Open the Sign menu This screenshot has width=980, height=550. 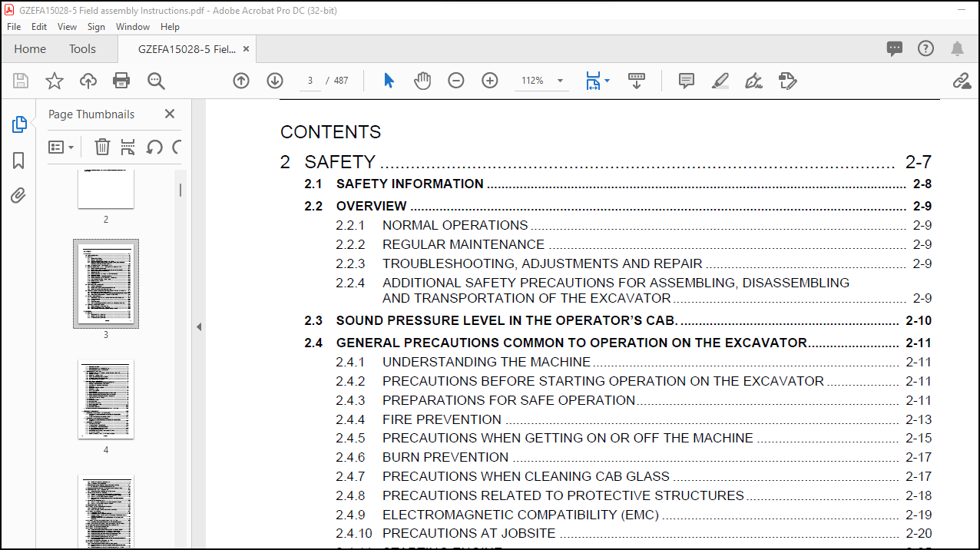(x=96, y=27)
